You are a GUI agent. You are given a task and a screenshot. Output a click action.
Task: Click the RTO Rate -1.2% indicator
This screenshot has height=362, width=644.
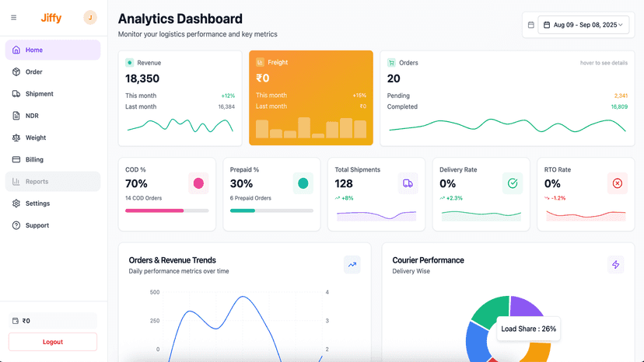point(555,198)
